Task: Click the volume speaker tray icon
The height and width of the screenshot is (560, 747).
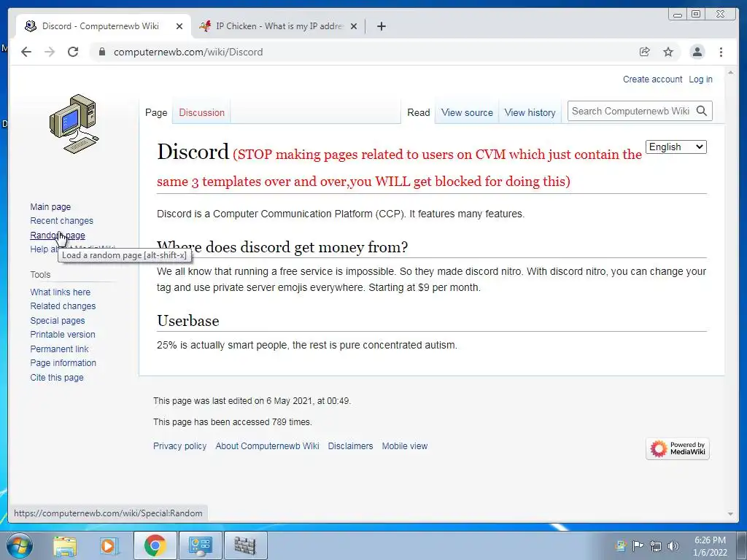Action: point(673,546)
